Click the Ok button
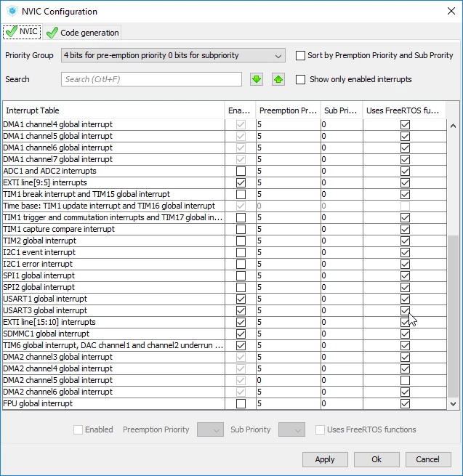This screenshot has height=476, width=463. (x=377, y=459)
